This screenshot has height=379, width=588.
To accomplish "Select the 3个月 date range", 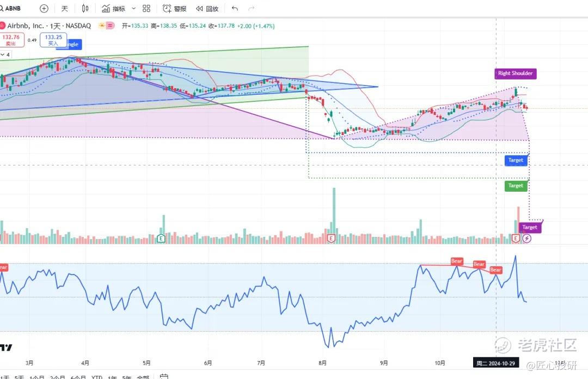I will coord(57,377).
